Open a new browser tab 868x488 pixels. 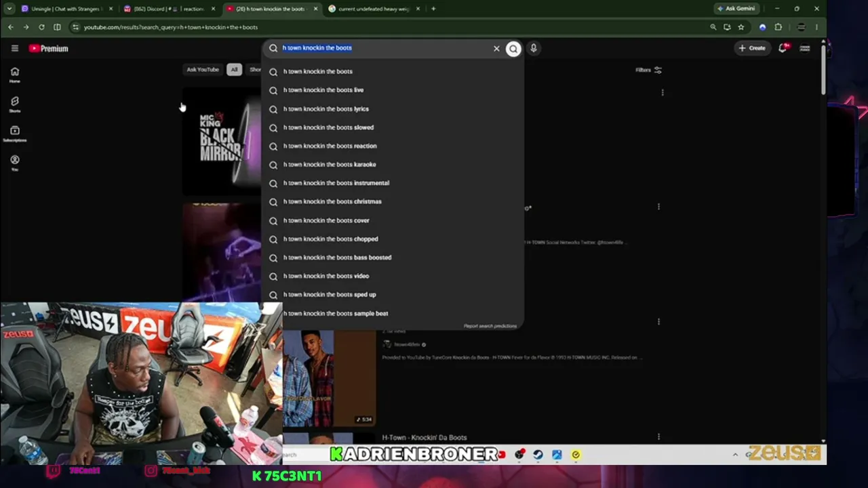pyautogui.click(x=433, y=9)
